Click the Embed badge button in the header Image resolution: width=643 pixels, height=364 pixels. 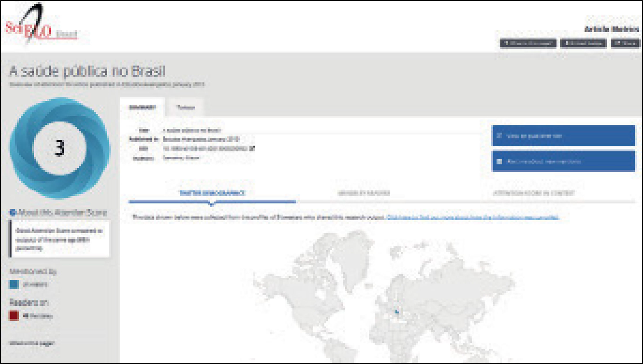pos(583,43)
